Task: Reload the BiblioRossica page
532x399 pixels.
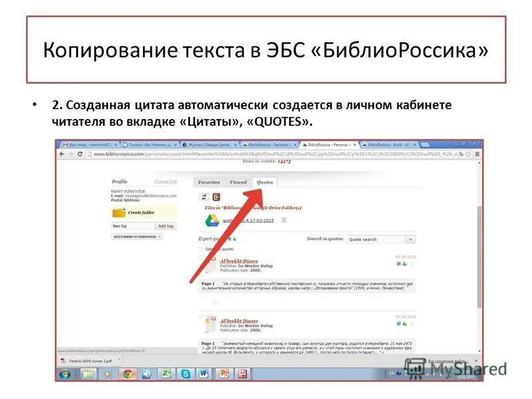Action: tap(80, 154)
